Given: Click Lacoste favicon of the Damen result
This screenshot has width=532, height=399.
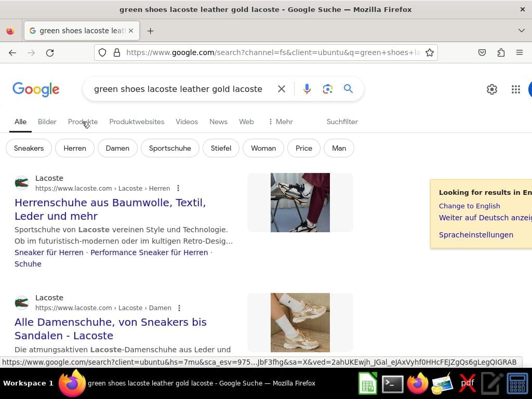Looking at the screenshot, I should (x=22, y=303).
